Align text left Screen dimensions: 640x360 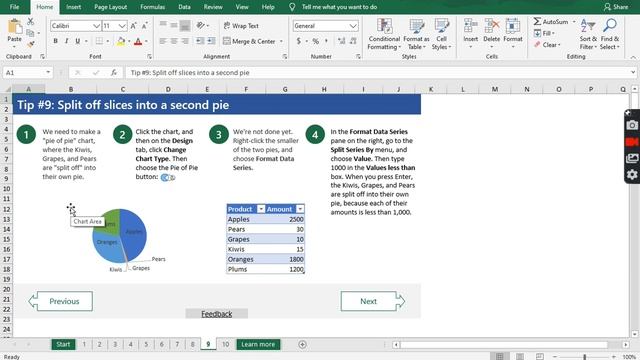point(163,41)
